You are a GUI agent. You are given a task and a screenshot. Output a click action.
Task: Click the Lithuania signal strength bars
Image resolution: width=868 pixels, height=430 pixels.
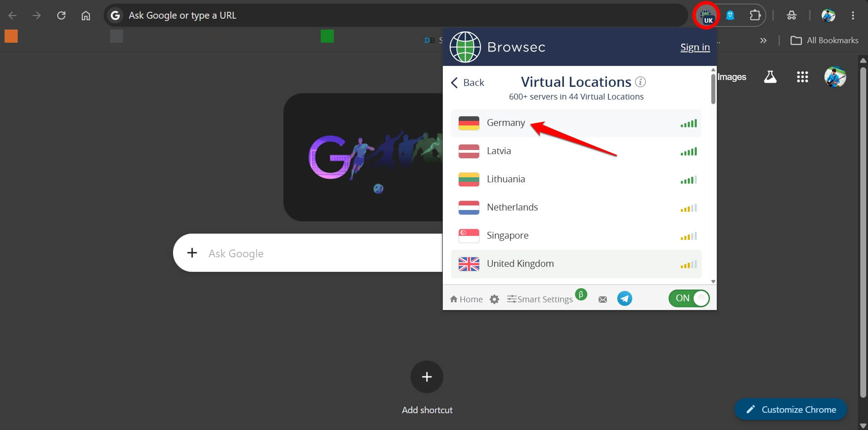(689, 180)
